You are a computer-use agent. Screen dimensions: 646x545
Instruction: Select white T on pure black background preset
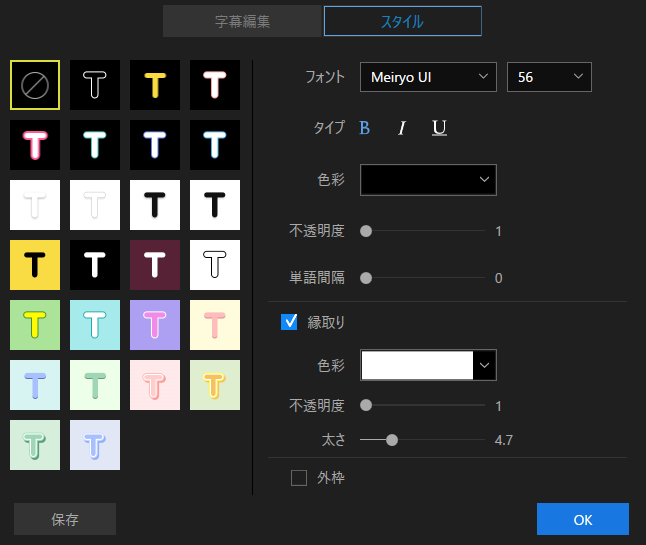[x=95, y=265]
